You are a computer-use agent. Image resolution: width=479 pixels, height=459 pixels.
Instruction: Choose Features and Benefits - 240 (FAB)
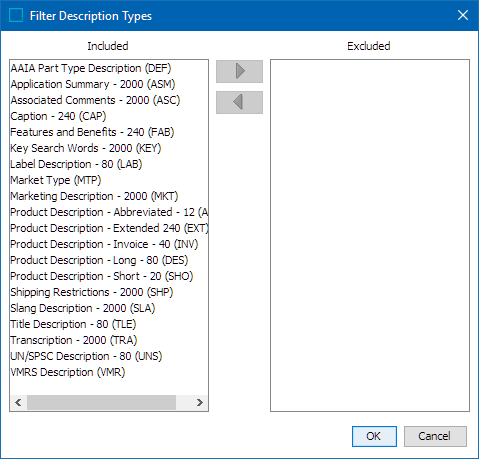pos(92,132)
